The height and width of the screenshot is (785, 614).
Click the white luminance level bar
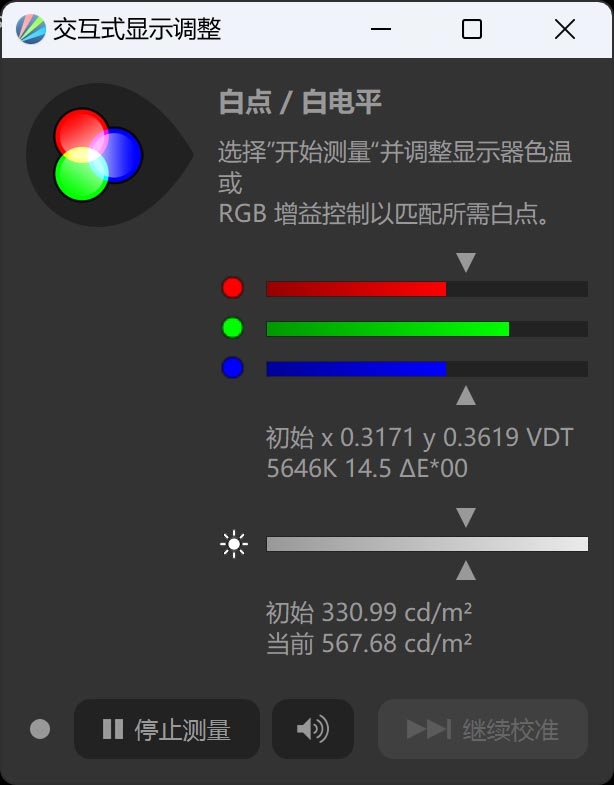point(427,544)
